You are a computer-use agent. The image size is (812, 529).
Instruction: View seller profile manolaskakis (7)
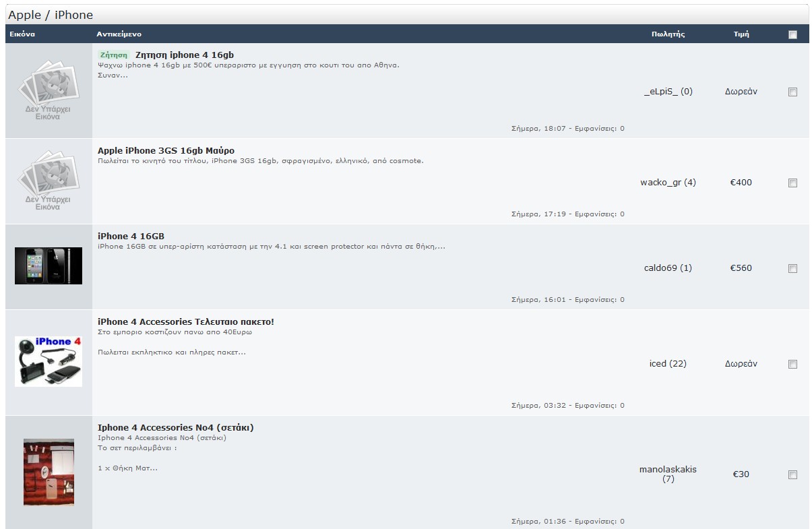tap(668, 474)
